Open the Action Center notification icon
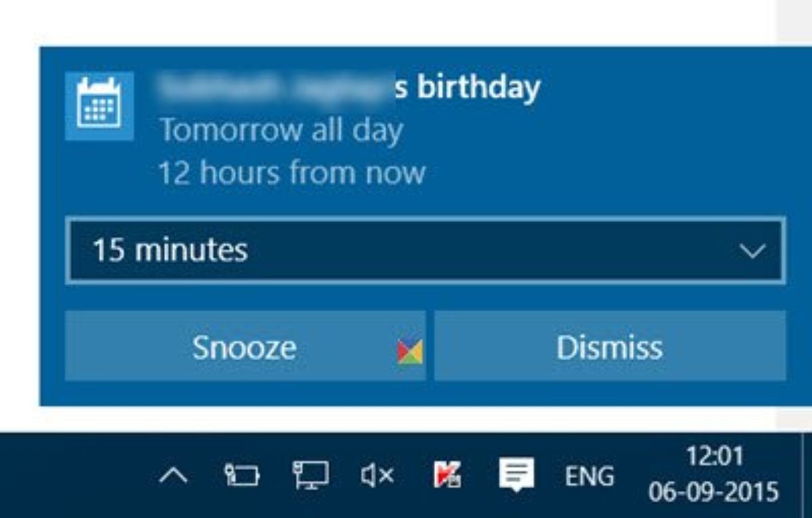Viewport: 812px width, 518px height. 517,475
